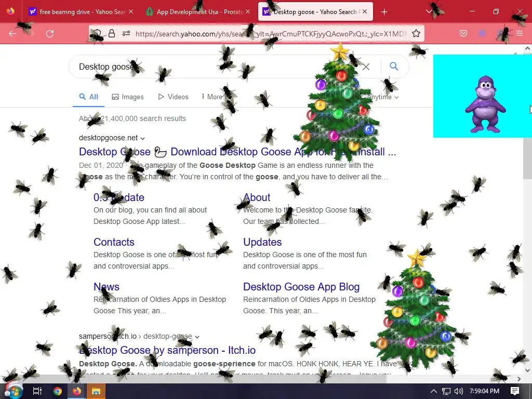532x399 pixels.
Task: Click the purple BonziBuddy gorilla
Action: click(485, 104)
